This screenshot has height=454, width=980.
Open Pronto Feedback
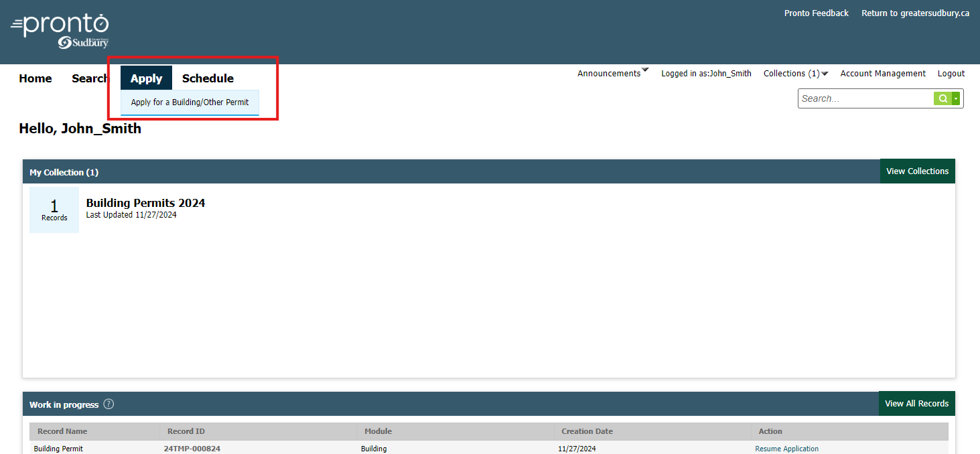(816, 13)
